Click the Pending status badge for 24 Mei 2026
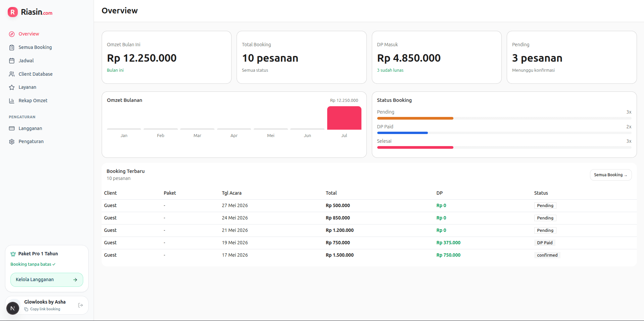The height and width of the screenshot is (321, 644). (545, 218)
